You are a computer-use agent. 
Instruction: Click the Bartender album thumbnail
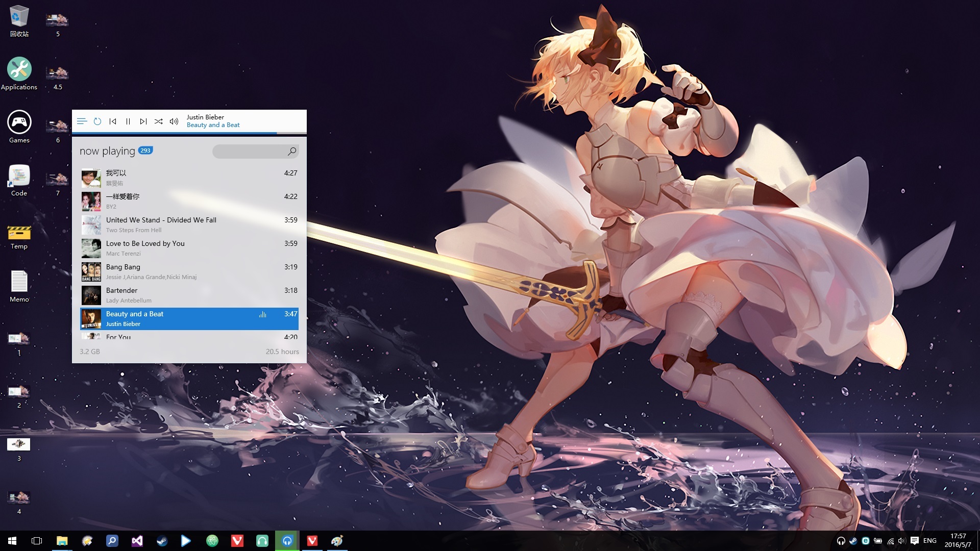[91, 295]
